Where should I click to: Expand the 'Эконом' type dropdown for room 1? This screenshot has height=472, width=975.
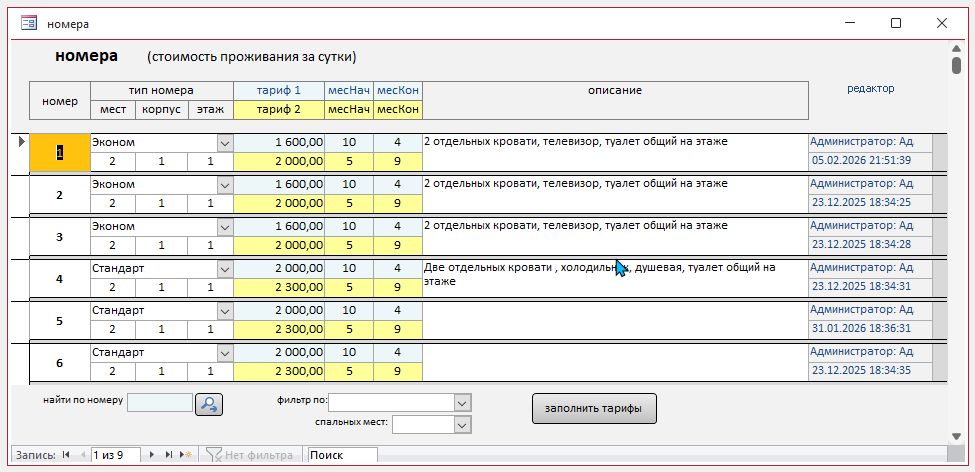[x=225, y=143]
